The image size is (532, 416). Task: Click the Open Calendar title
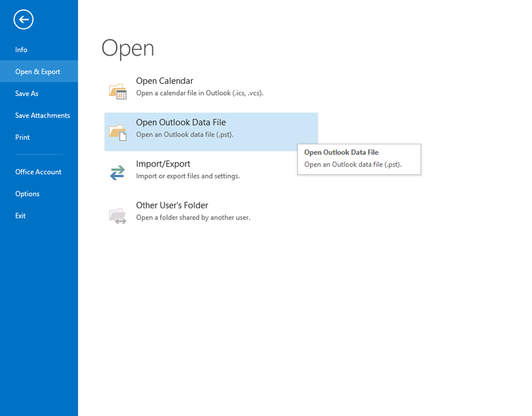(164, 81)
